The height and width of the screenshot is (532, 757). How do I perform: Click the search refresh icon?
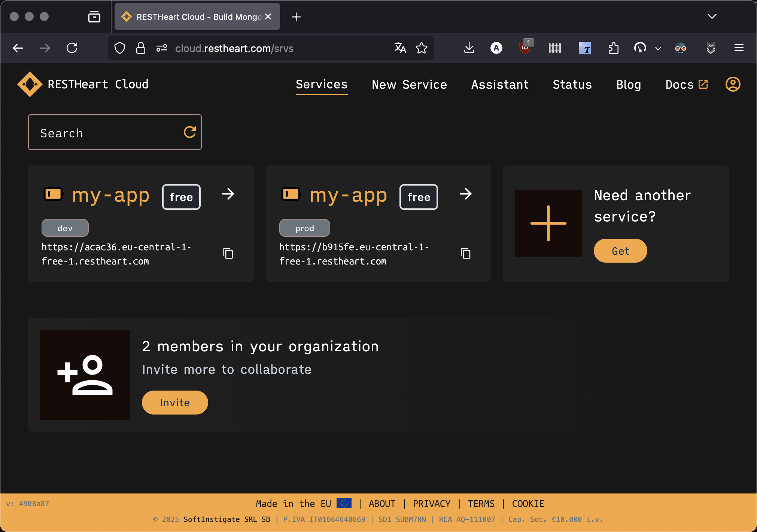(x=190, y=132)
